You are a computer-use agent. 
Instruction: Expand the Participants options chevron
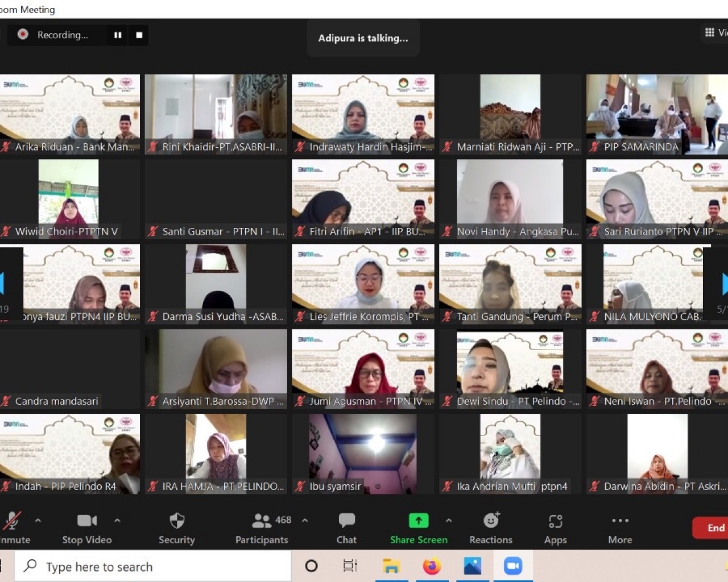pos(305,520)
